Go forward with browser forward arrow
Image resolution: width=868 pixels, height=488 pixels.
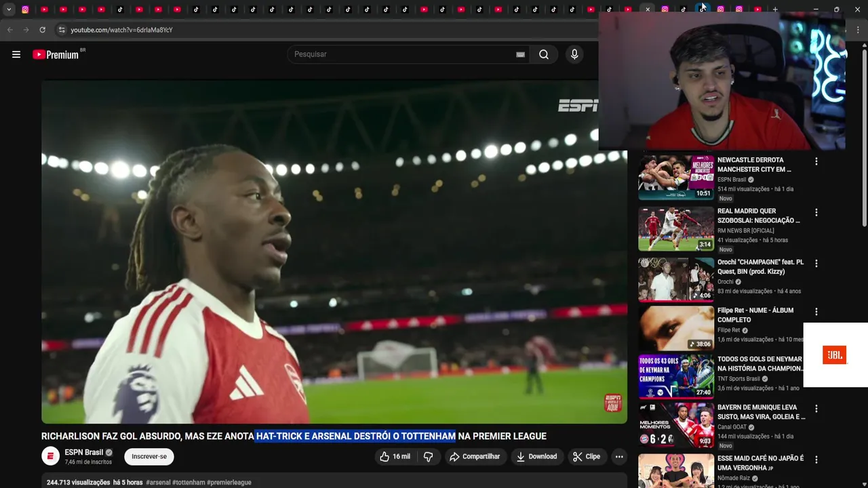pos(26,30)
